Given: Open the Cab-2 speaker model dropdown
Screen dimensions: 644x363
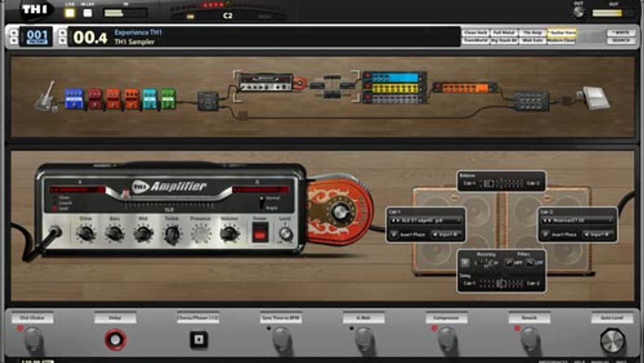Looking at the screenshot, I should (576, 220).
